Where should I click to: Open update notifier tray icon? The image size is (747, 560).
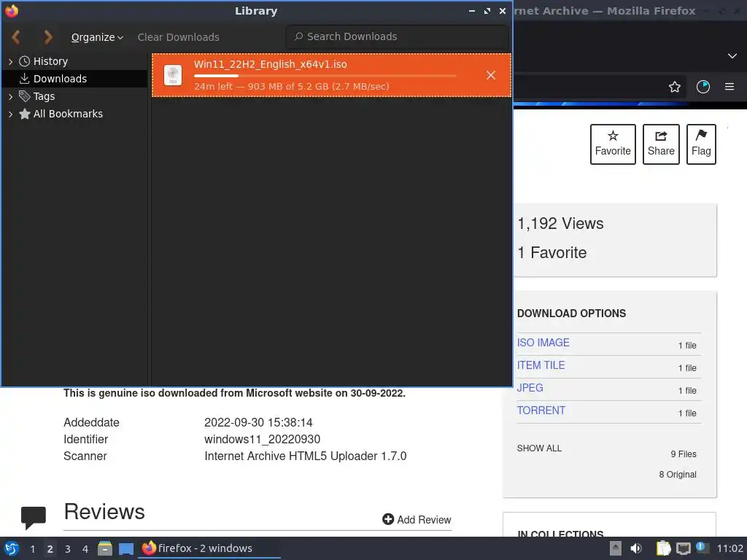coord(702,548)
